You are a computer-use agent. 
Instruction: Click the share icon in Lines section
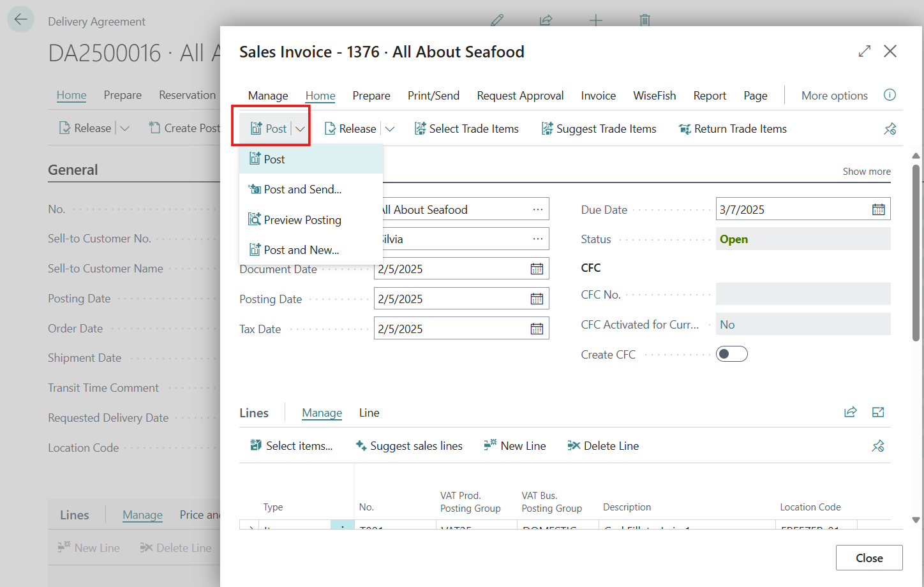tap(850, 412)
